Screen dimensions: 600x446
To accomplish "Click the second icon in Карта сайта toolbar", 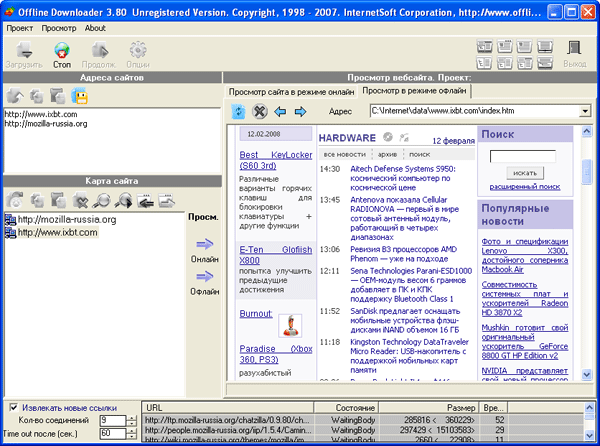I will [x=37, y=200].
